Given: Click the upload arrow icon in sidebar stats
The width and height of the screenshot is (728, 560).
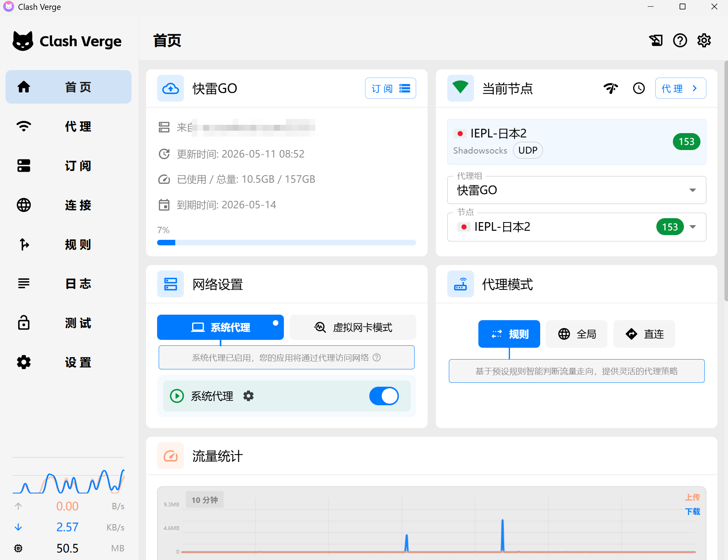Looking at the screenshot, I should coord(18,506).
